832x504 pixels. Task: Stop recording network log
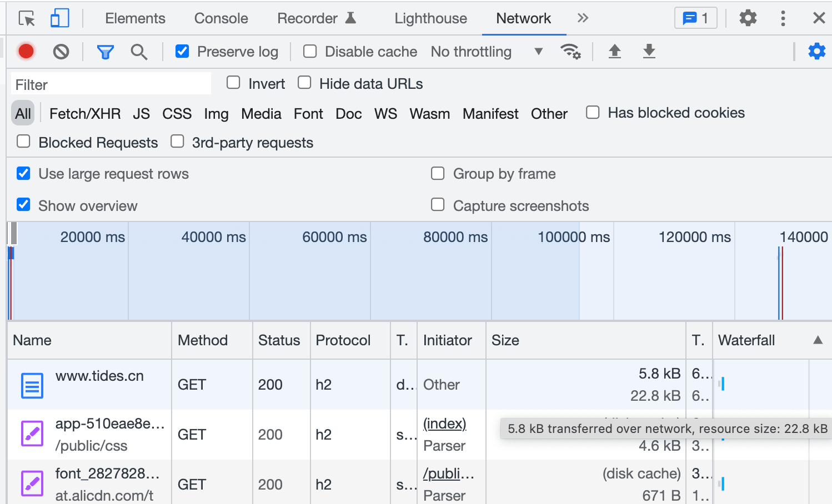[26, 52]
